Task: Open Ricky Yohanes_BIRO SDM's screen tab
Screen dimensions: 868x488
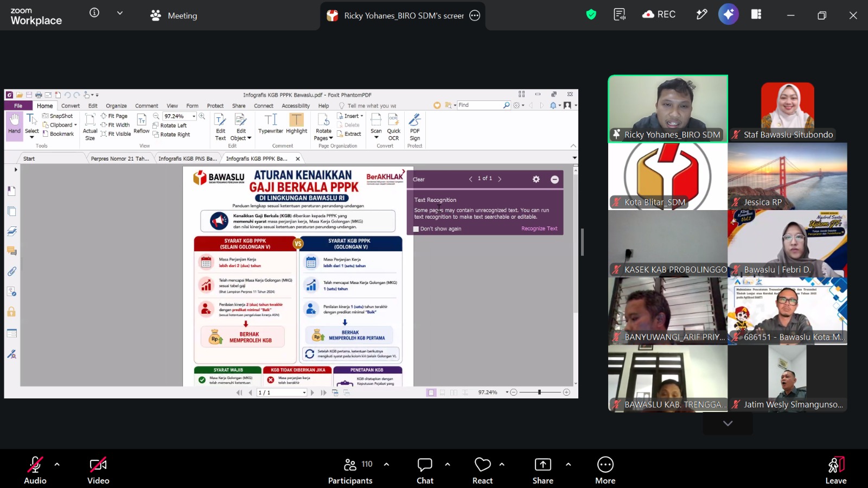Action: click(x=403, y=16)
